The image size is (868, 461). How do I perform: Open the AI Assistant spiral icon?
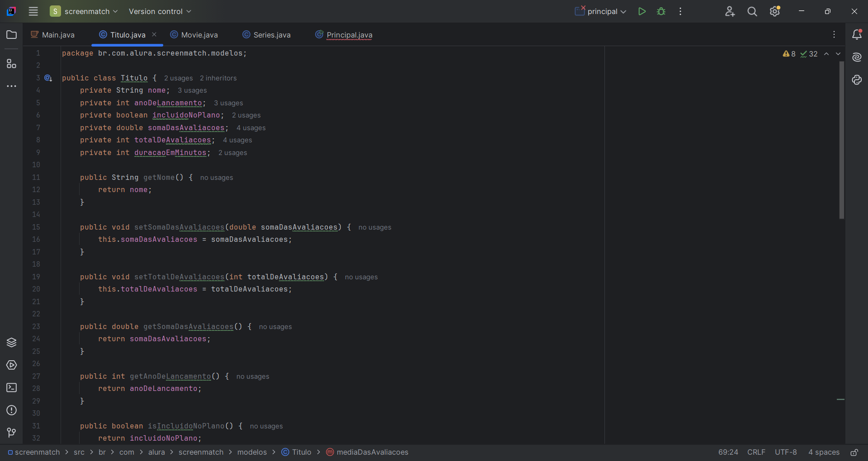pyautogui.click(x=857, y=57)
